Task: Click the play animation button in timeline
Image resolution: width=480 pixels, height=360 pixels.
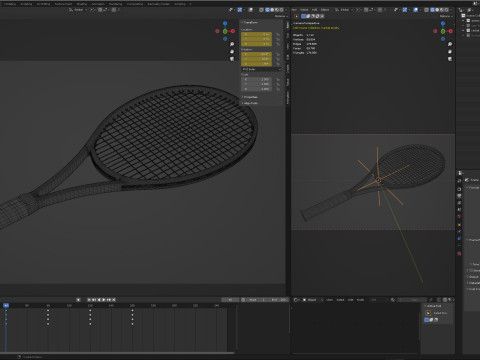Action: coord(104,300)
